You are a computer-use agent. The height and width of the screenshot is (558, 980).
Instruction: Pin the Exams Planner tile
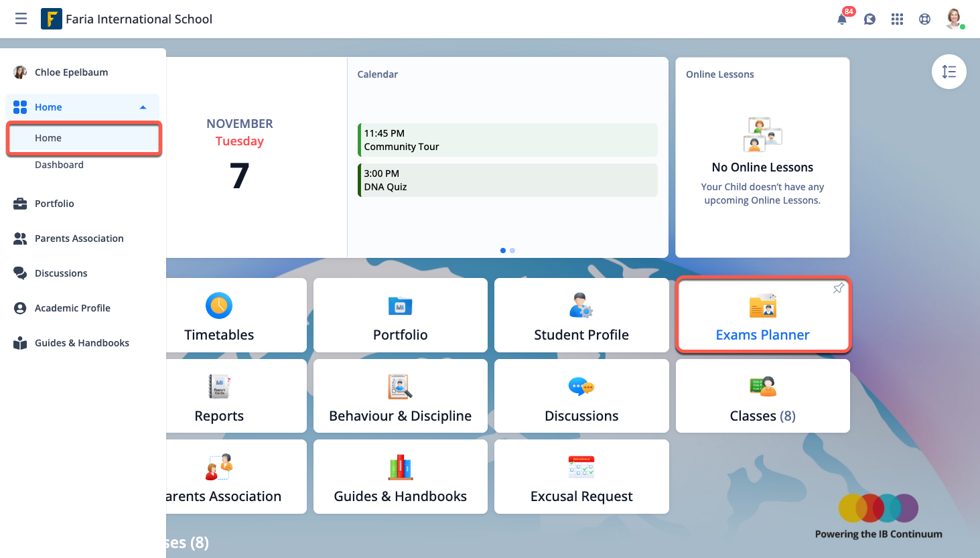tap(838, 288)
